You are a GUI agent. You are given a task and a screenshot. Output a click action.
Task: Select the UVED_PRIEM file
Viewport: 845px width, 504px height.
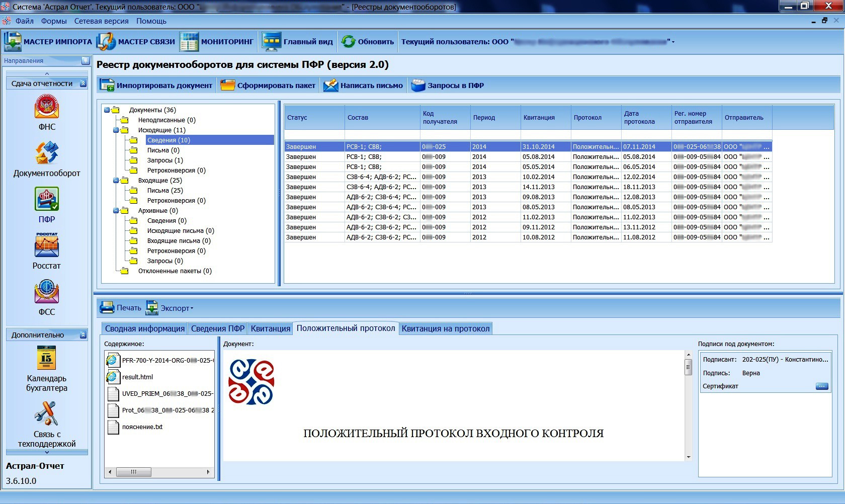point(160,393)
